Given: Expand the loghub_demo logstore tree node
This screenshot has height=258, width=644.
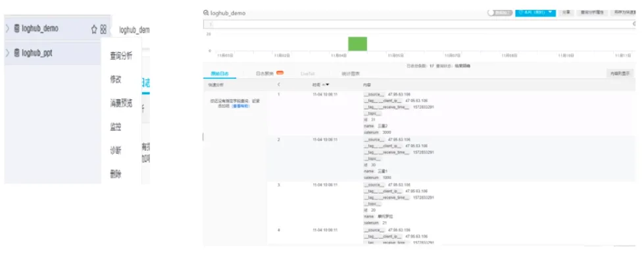Looking at the screenshot, I should click(x=7, y=29).
